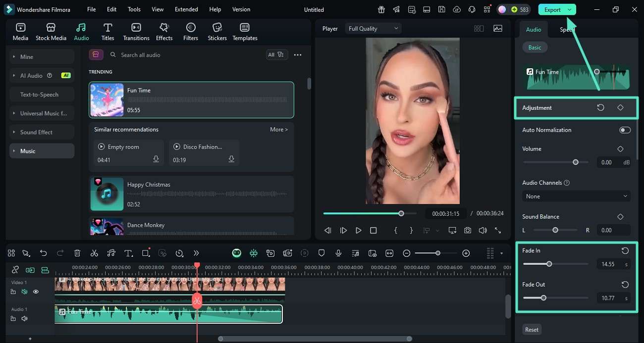Click the timeline horizontal scrollbar

click(x=315, y=339)
